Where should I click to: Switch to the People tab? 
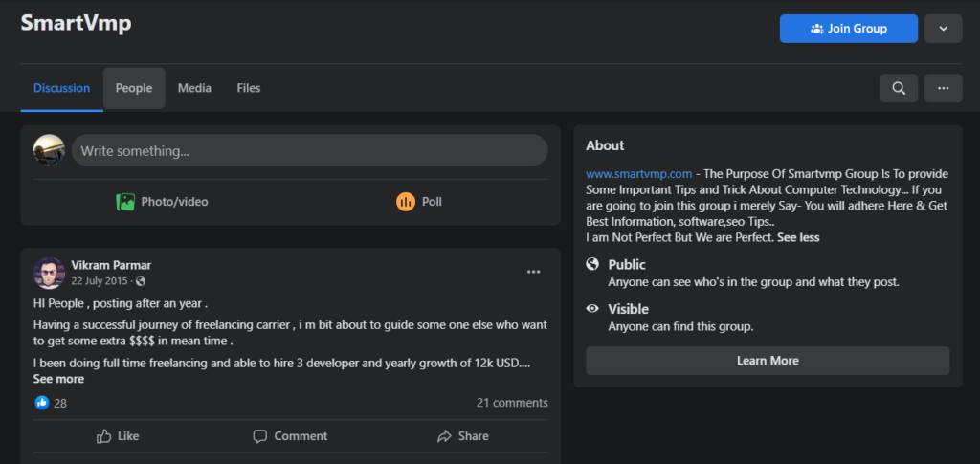coord(134,88)
